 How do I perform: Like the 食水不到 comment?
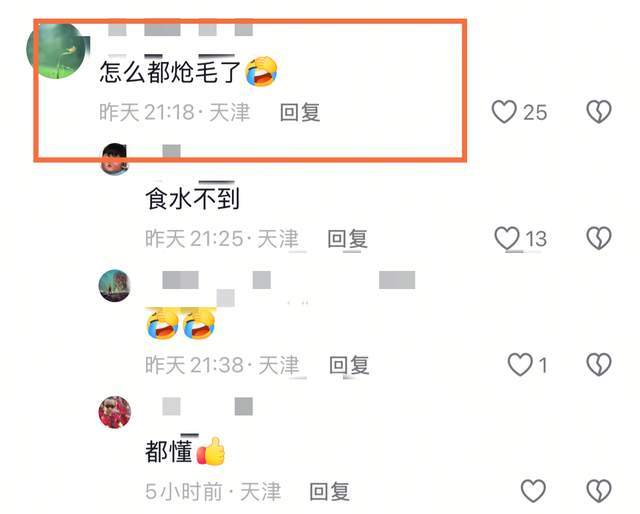[507, 238]
